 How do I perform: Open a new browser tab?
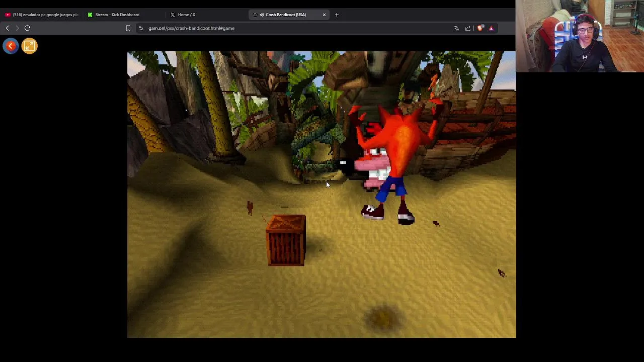(337, 15)
